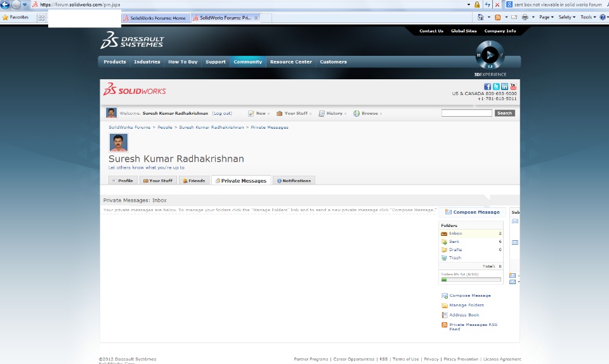The image size is (609, 364).
Task: Click the browser address bar URL
Action: click(80, 4)
